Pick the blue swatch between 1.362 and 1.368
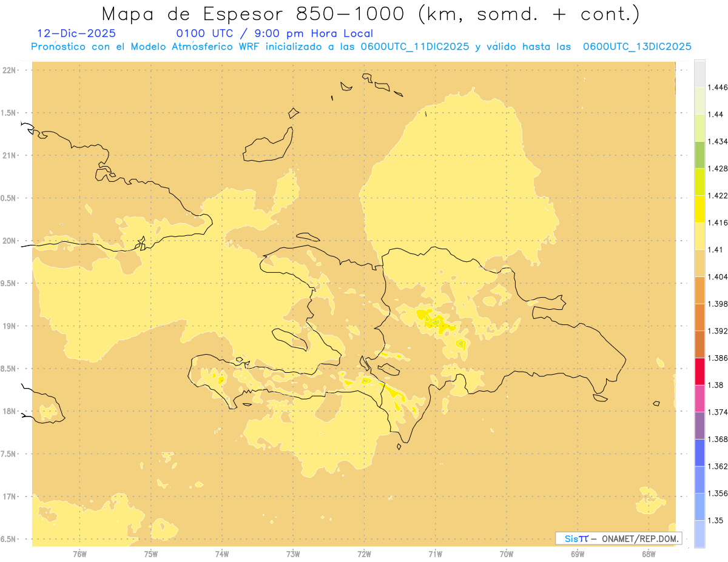 coord(699,452)
